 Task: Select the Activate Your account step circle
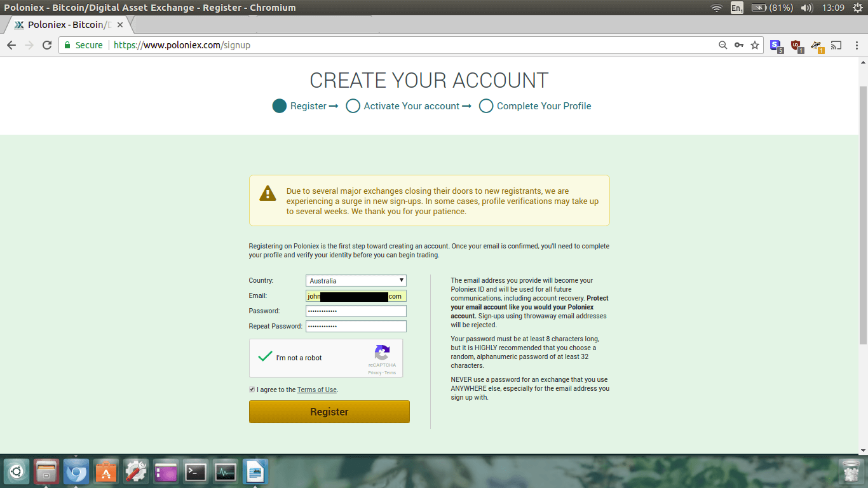coord(353,106)
